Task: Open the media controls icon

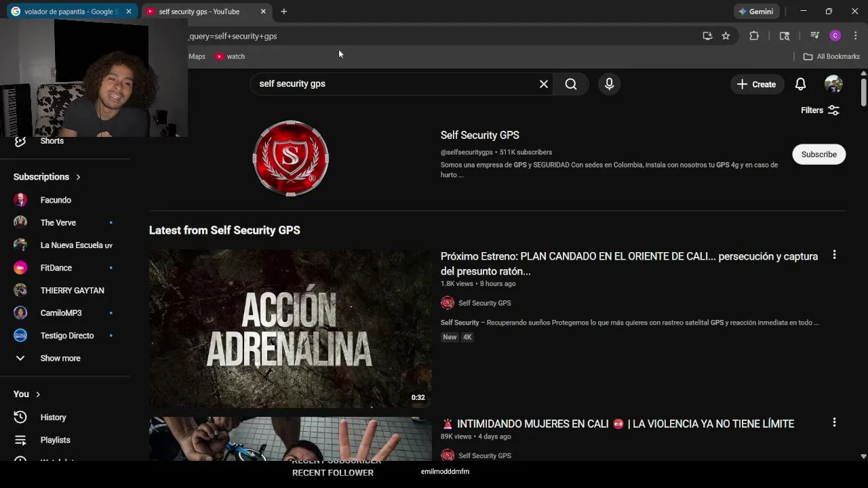Action: [x=815, y=36]
